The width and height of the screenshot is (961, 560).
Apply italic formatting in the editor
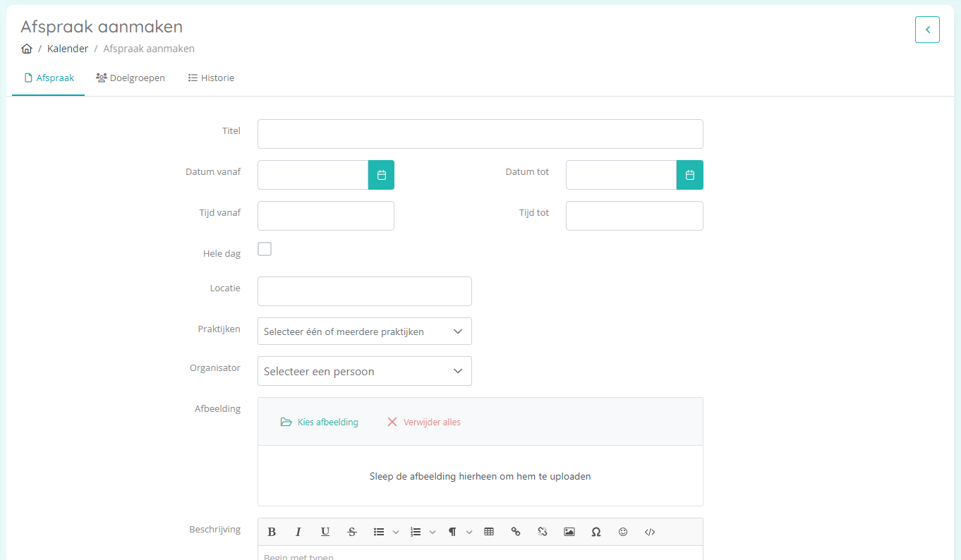pyautogui.click(x=298, y=532)
